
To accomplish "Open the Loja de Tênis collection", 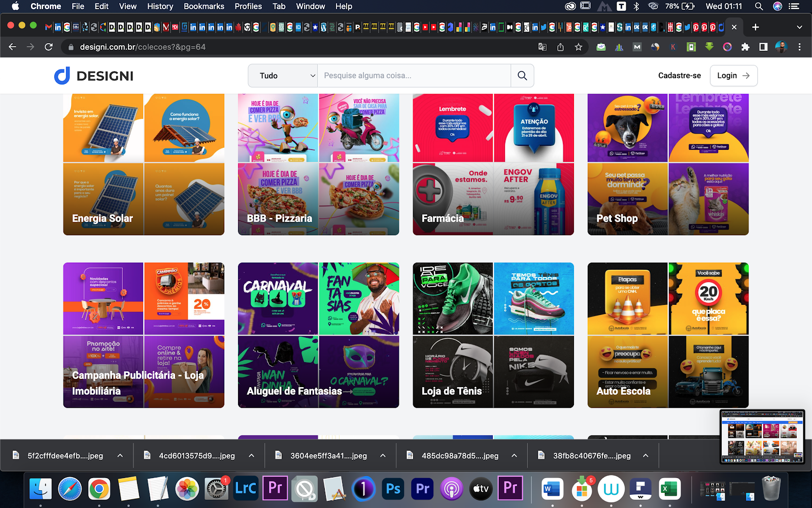I will click(493, 335).
